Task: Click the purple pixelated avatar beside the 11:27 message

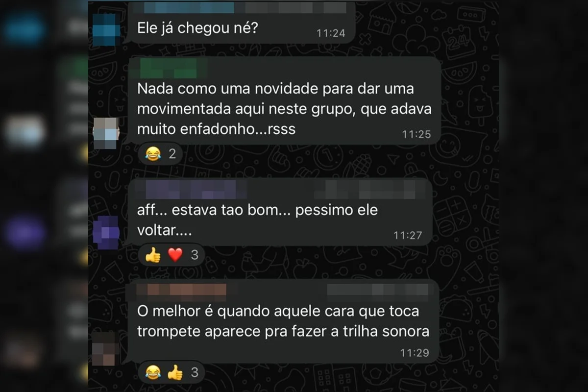Action: 106,232
